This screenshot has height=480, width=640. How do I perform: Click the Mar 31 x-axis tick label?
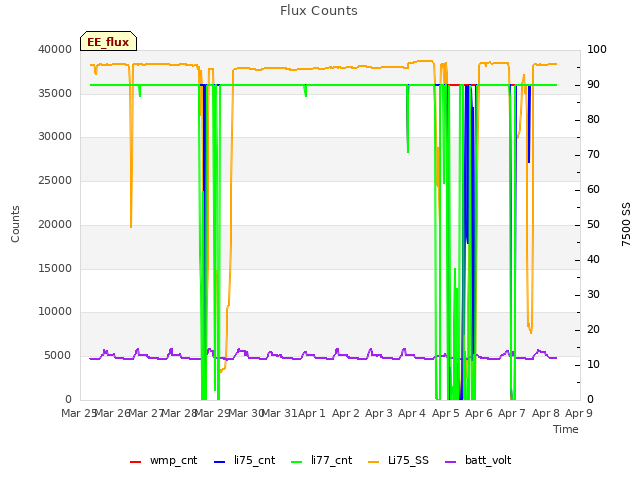(280, 413)
